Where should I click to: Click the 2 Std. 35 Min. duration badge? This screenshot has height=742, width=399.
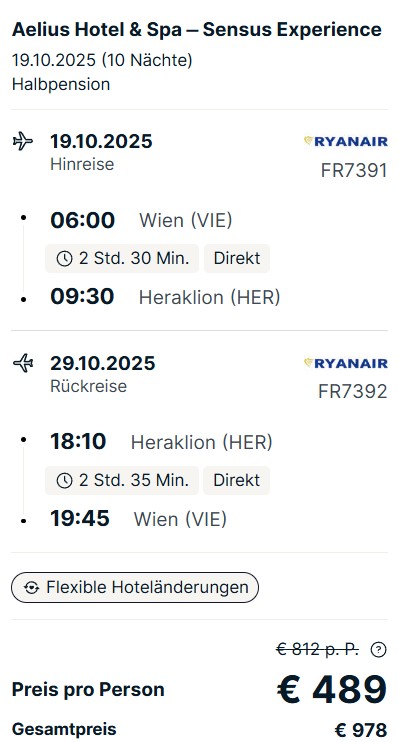(x=122, y=480)
